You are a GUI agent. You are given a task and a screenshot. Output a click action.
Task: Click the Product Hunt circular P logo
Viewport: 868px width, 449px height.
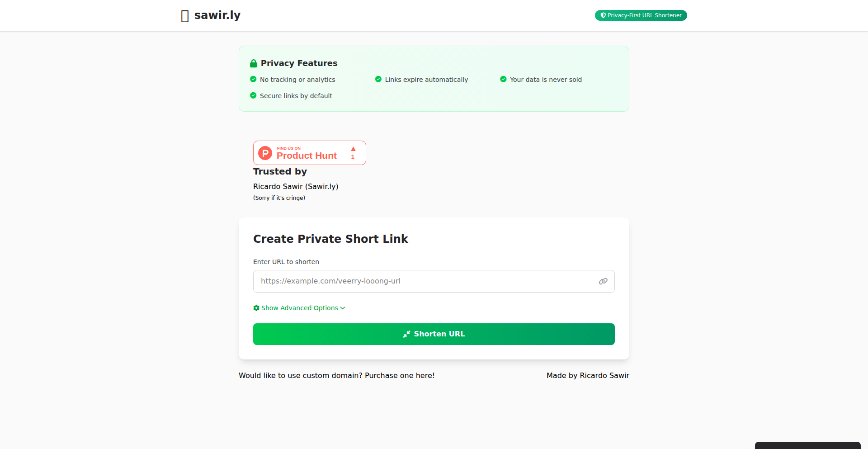pos(265,153)
